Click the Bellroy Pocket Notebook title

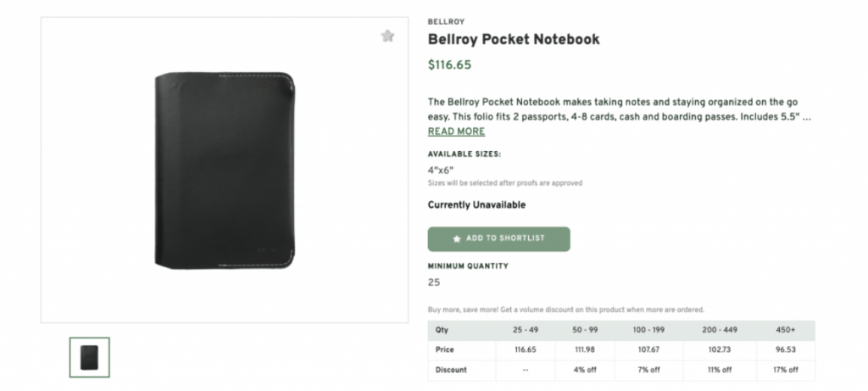tap(514, 39)
